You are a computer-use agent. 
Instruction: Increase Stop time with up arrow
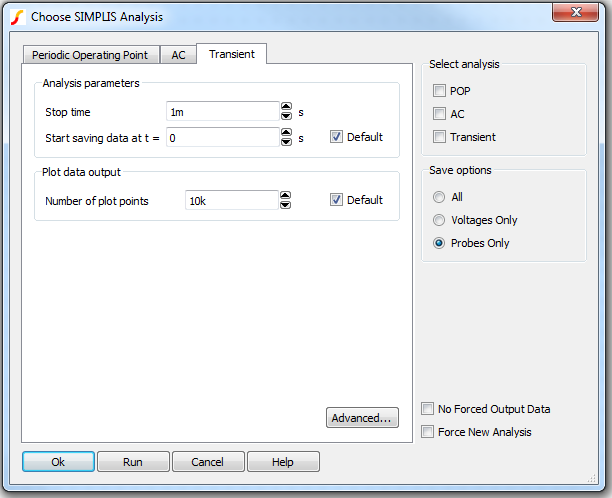[x=286, y=107]
